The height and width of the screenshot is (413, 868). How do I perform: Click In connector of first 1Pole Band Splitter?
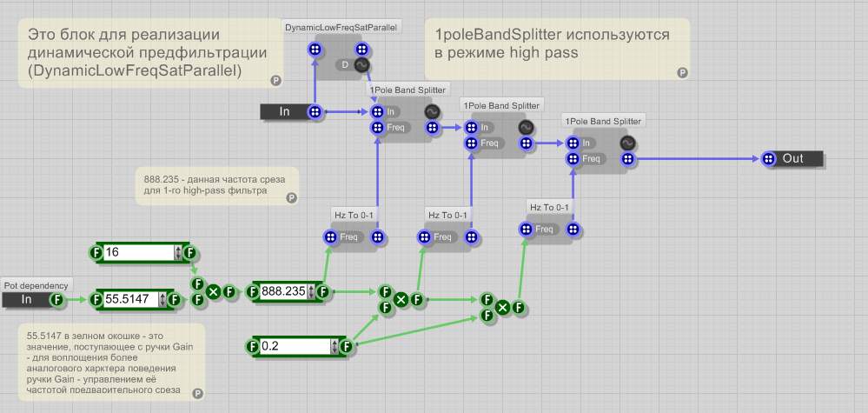(377, 112)
